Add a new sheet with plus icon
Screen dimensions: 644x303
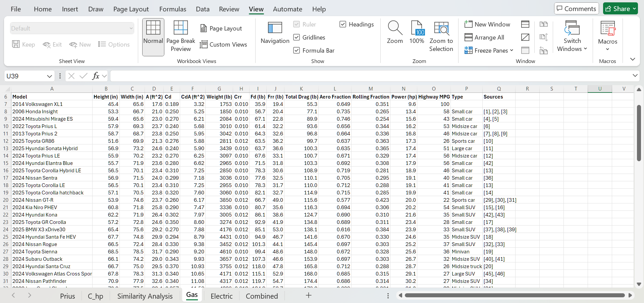click(x=309, y=295)
